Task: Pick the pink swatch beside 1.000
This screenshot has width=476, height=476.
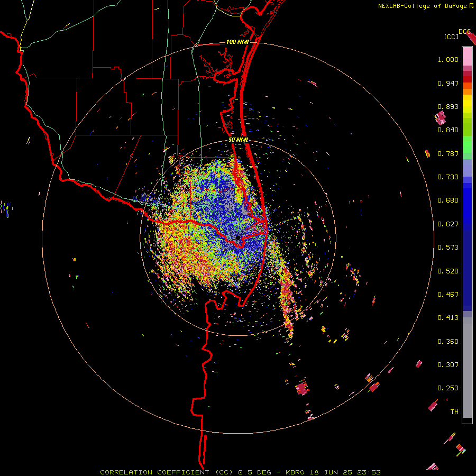Action: point(467,57)
